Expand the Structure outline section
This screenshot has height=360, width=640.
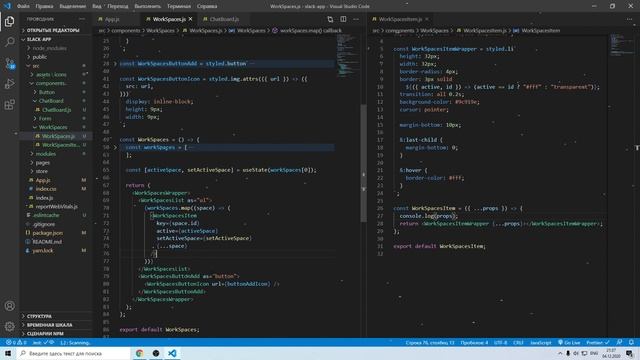click(x=39, y=316)
